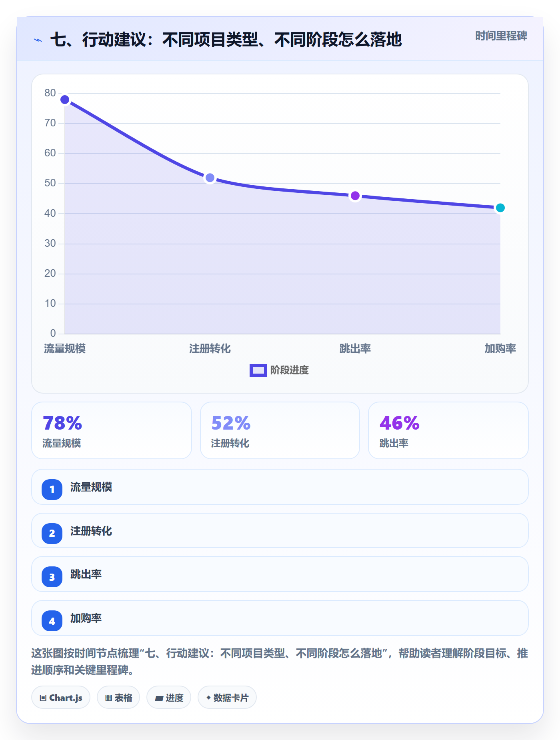Click the number 4 badge for 加购率
The width and height of the screenshot is (560, 740).
[x=52, y=621]
